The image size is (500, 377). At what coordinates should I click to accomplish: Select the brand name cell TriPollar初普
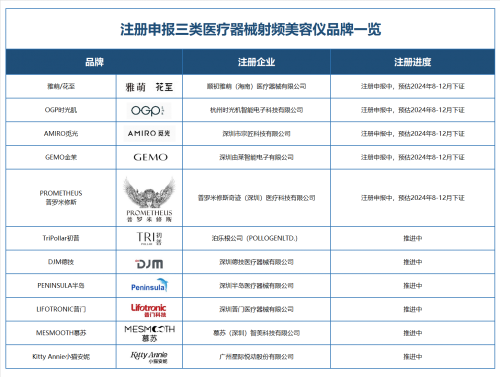click(61, 238)
